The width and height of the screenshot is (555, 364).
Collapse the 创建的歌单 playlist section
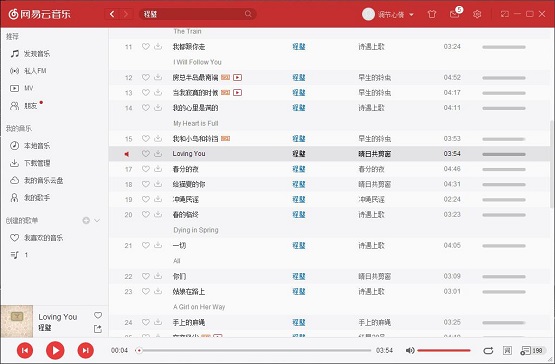(97, 221)
